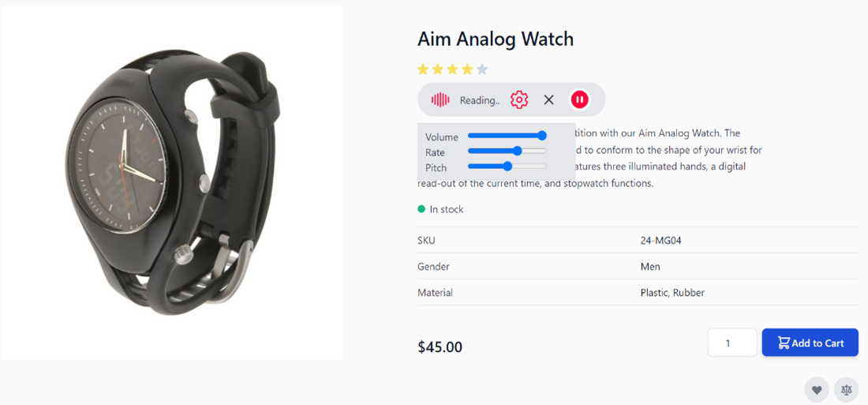Click the $45.00 price

[x=440, y=347]
